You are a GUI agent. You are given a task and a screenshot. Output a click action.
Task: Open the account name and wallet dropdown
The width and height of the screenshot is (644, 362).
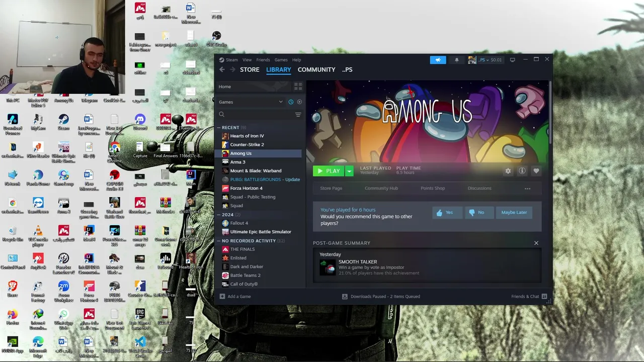[485, 60]
